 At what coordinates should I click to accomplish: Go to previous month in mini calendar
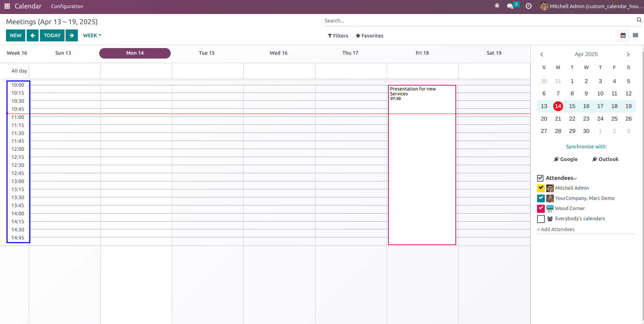pos(542,54)
